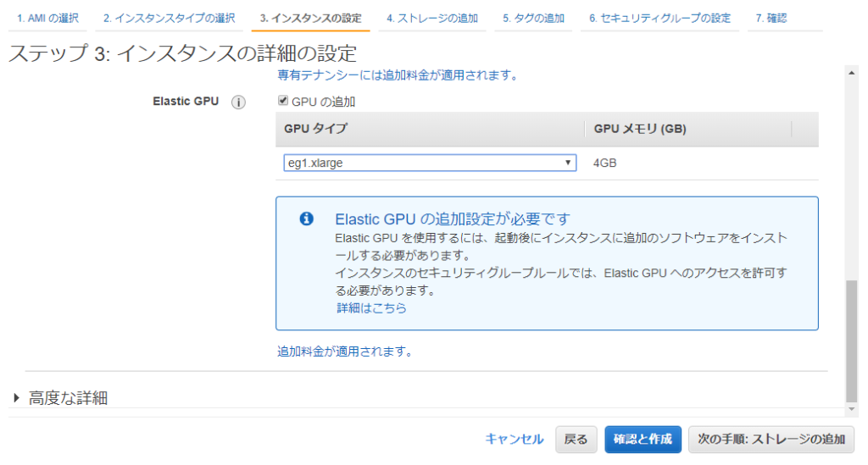Image resolution: width=868 pixels, height=465 pixels.
Task: Go to 5. タグの追加 tab
Action: [533, 19]
